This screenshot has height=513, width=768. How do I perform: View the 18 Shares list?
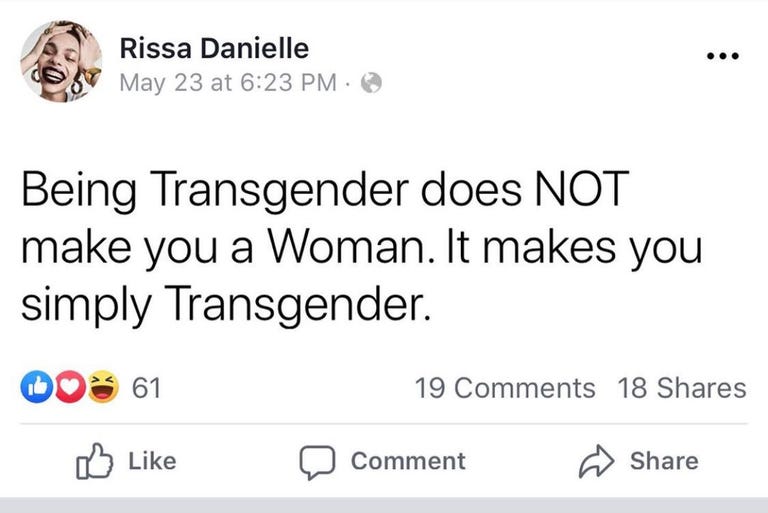682,388
